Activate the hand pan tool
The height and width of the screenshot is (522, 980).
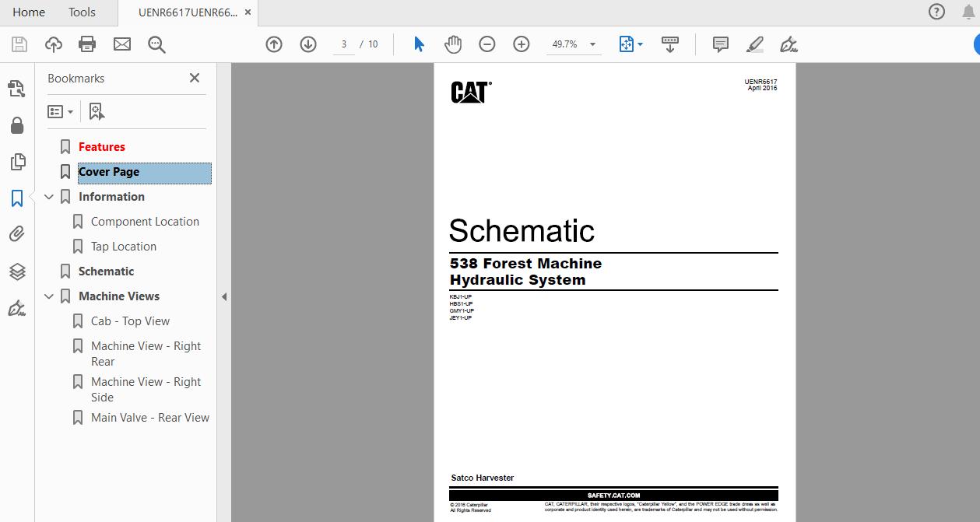[453, 44]
